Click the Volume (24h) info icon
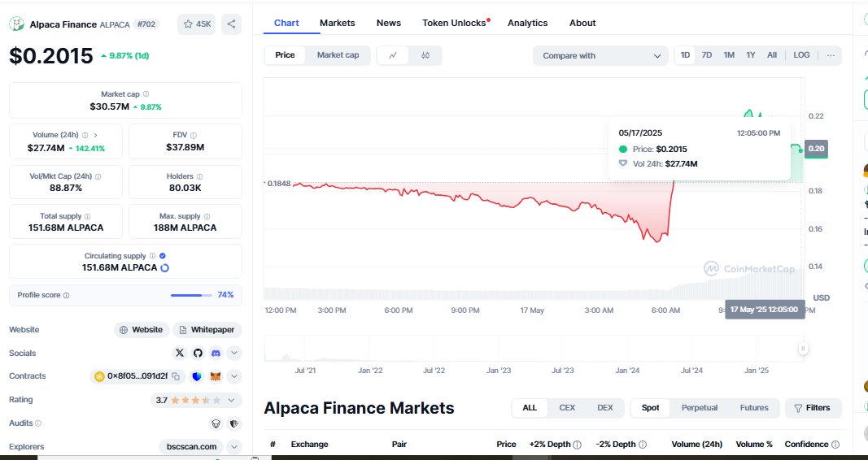Screen dimensions: 868x460 (x=85, y=135)
